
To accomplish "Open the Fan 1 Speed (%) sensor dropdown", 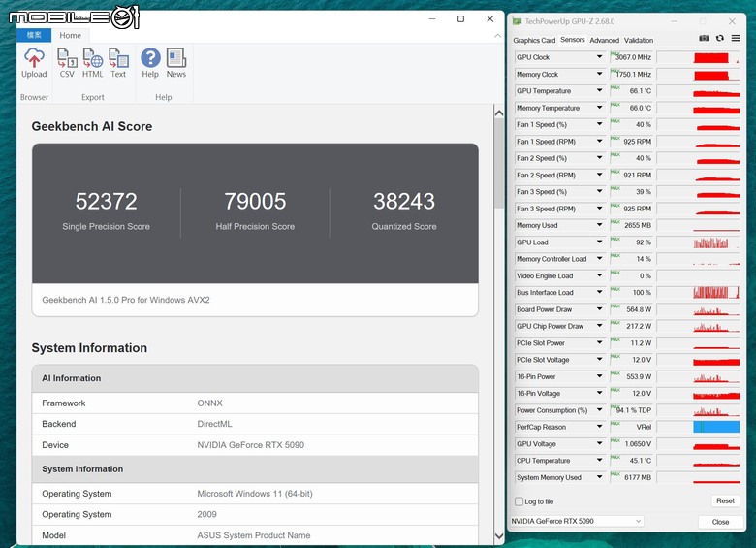I will click(x=599, y=124).
